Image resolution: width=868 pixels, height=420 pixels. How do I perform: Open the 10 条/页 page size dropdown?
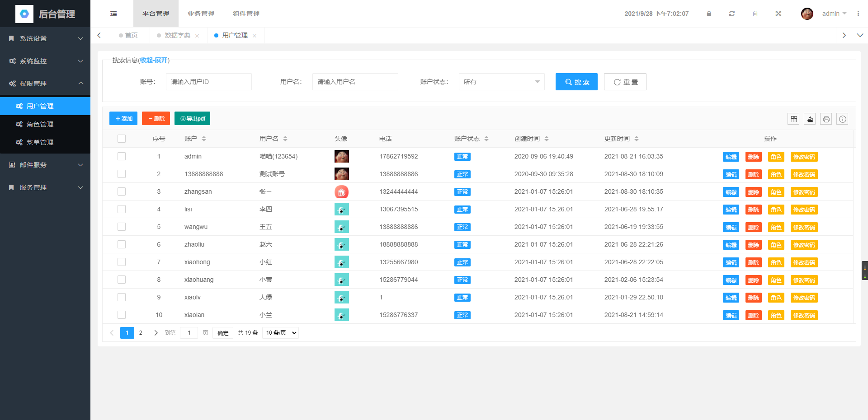point(281,333)
